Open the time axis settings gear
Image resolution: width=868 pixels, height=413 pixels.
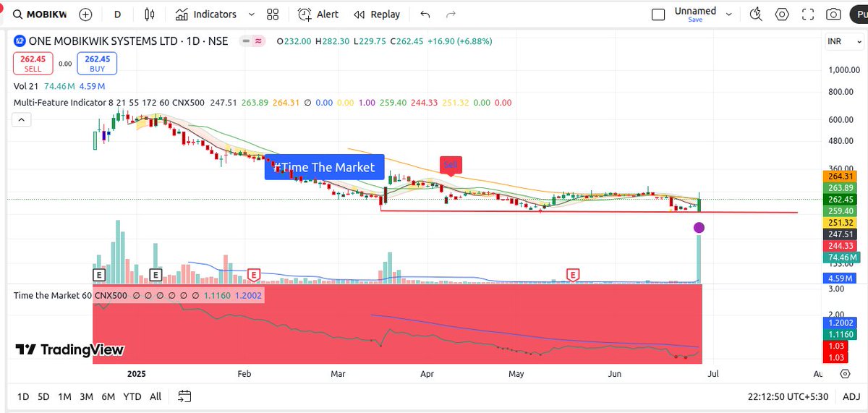[x=845, y=374]
